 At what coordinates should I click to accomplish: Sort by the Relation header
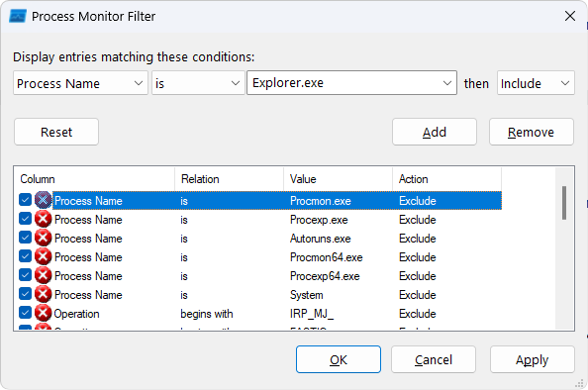229,179
